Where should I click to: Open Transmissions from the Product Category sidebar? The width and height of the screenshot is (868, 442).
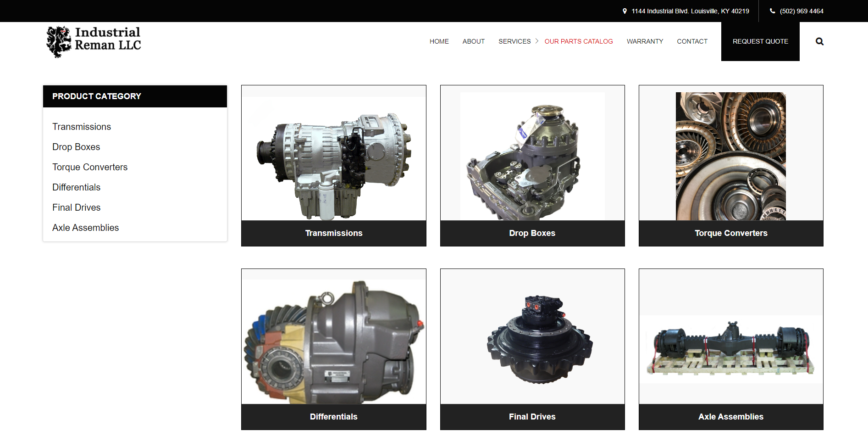click(82, 127)
